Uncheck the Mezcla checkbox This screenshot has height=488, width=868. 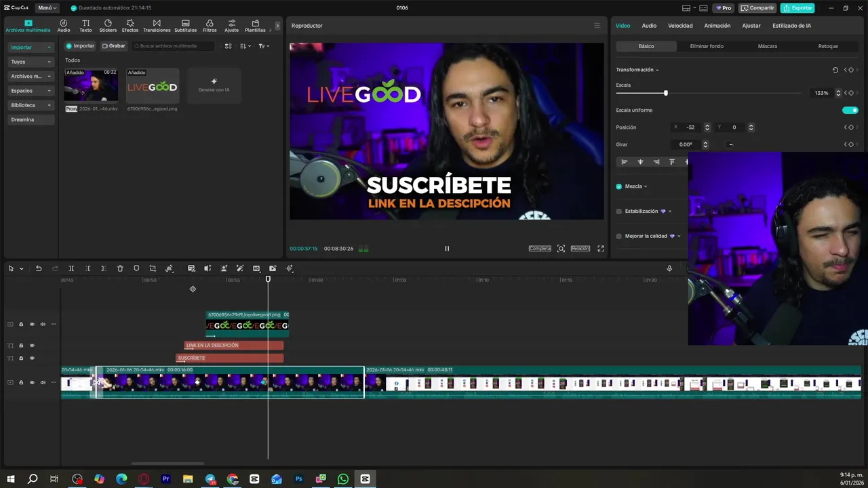pos(619,186)
